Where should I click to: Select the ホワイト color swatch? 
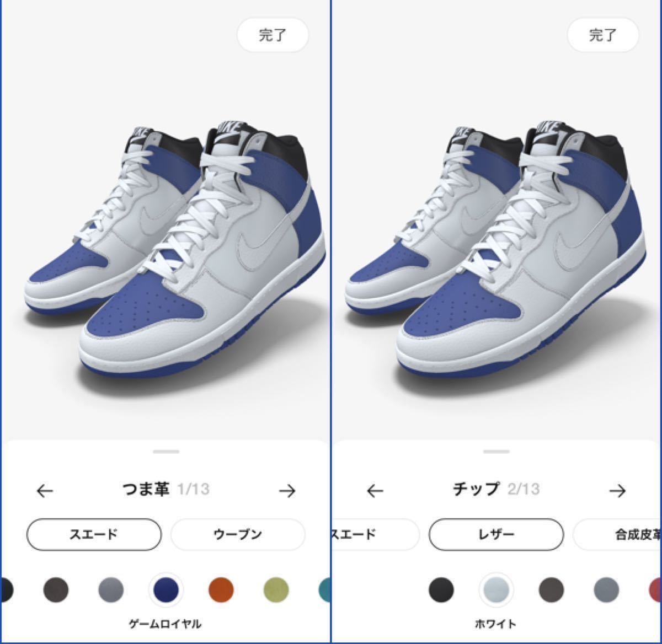(496, 589)
